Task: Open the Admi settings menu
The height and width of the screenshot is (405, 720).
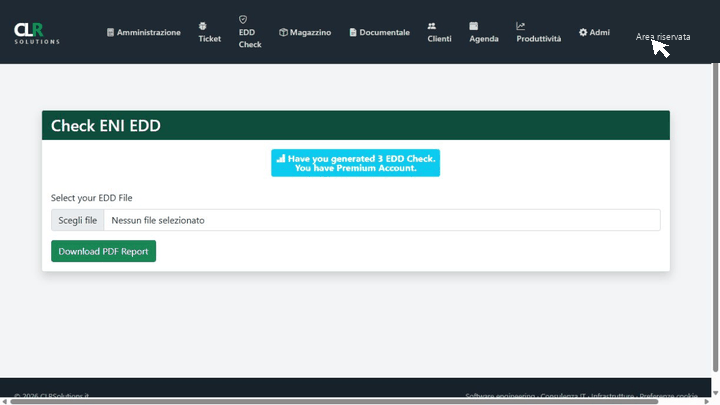Action: click(594, 32)
